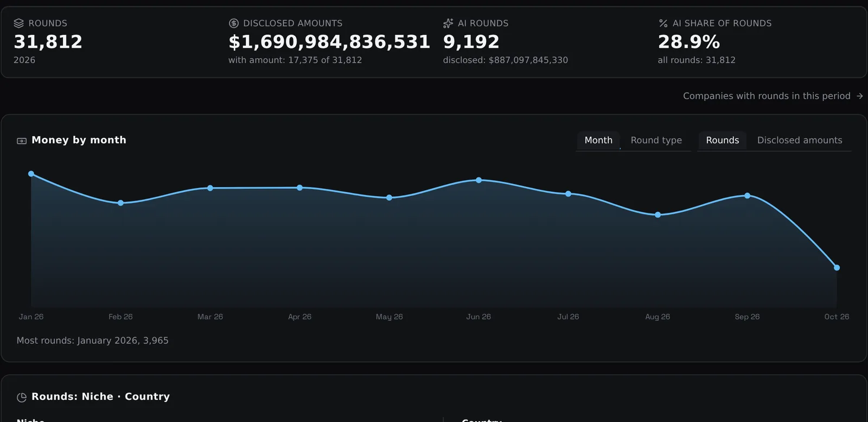Click the 2026 year label under Rounds

[24, 60]
